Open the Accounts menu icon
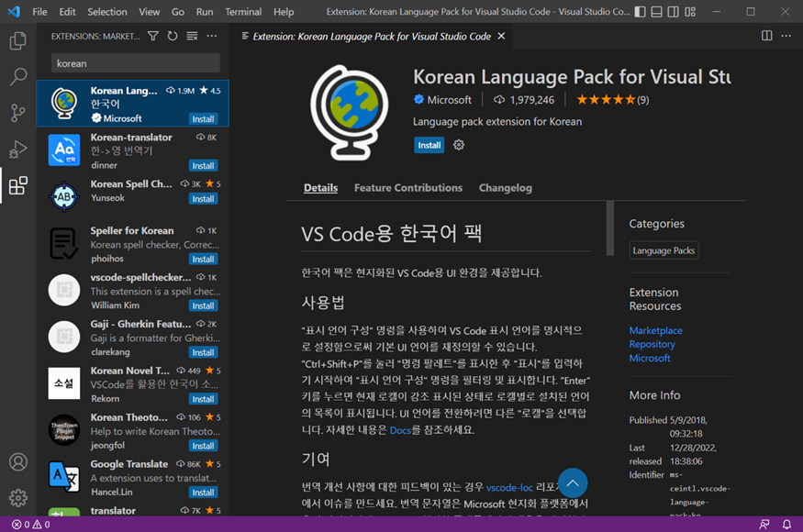This screenshot has width=803, height=532. coord(18,462)
